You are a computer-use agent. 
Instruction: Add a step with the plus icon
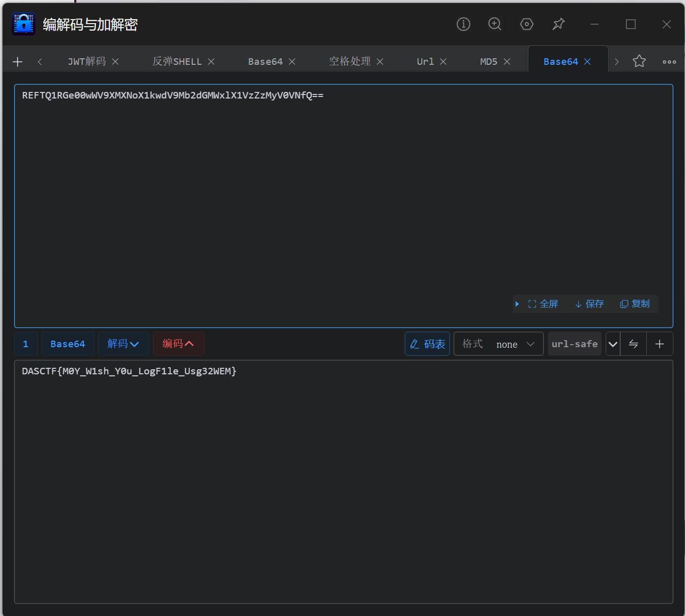click(x=660, y=344)
